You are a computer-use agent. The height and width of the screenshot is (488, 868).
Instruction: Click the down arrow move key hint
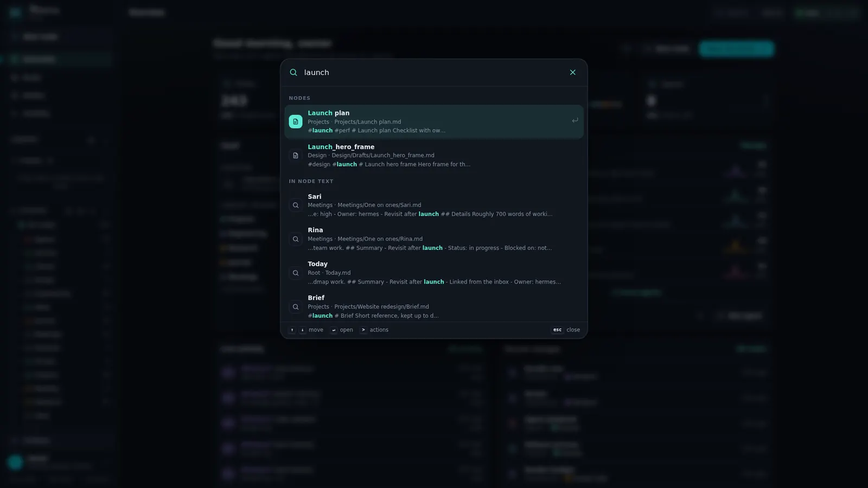302,330
